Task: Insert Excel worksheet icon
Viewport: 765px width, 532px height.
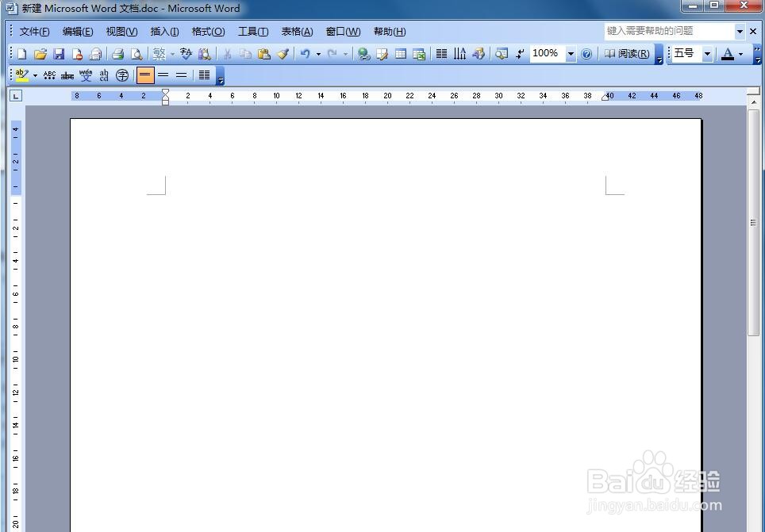Action: (x=419, y=54)
